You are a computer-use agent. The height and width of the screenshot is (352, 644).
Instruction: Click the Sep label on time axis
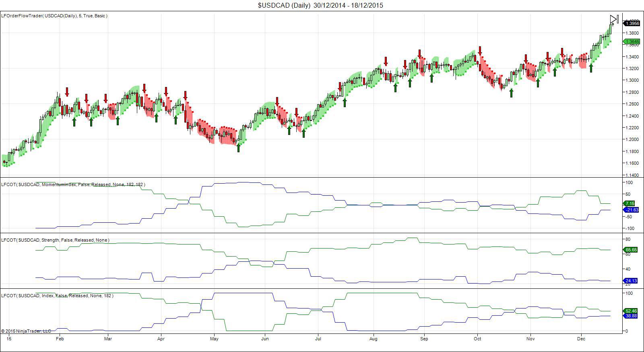coord(424,339)
